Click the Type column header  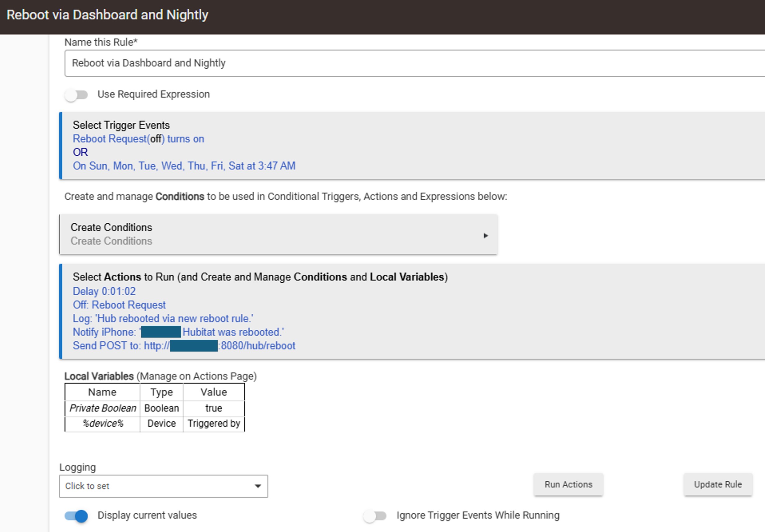(161, 392)
